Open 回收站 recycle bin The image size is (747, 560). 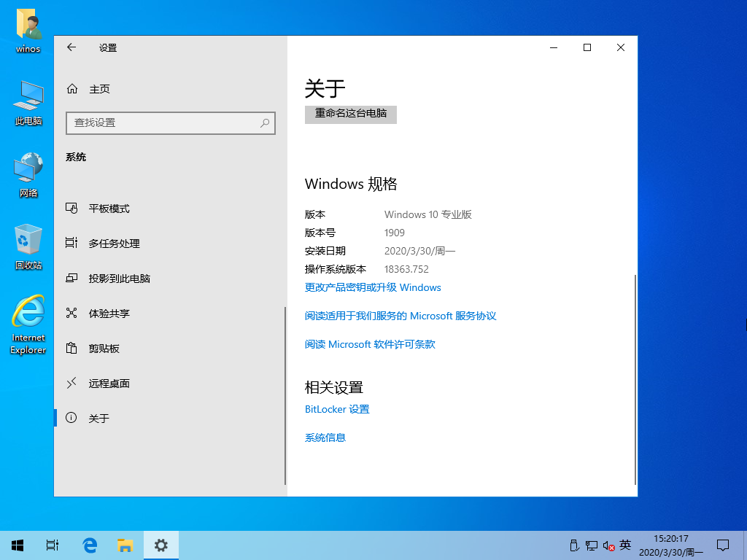(x=28, y=246)
